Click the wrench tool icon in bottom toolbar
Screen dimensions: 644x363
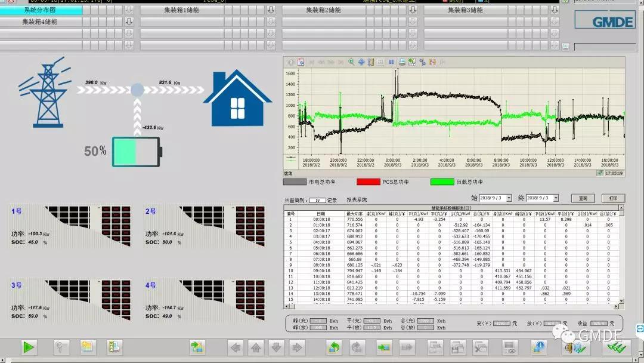(x=61, y=347)
